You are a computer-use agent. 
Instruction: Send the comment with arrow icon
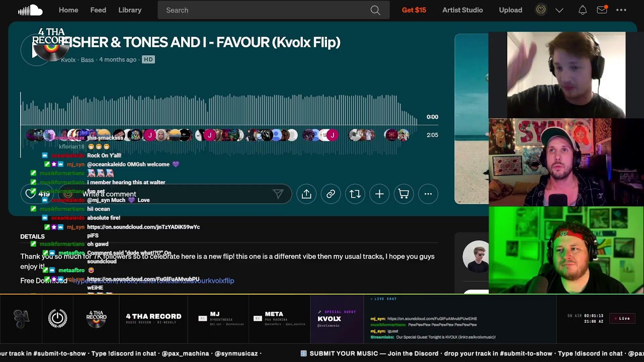tap(278, 194)
